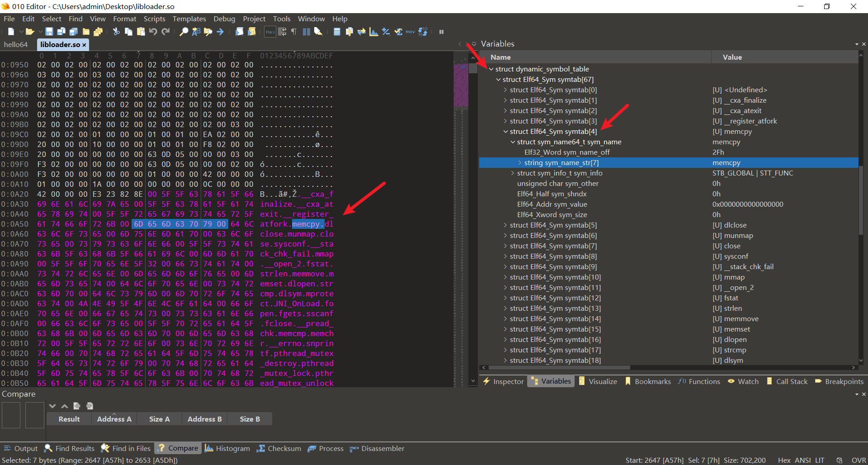Image resolution: width=868 pixels, height=465 pixels.
Task: Open the Scripts menu
Action: click(x=154, y=19)
